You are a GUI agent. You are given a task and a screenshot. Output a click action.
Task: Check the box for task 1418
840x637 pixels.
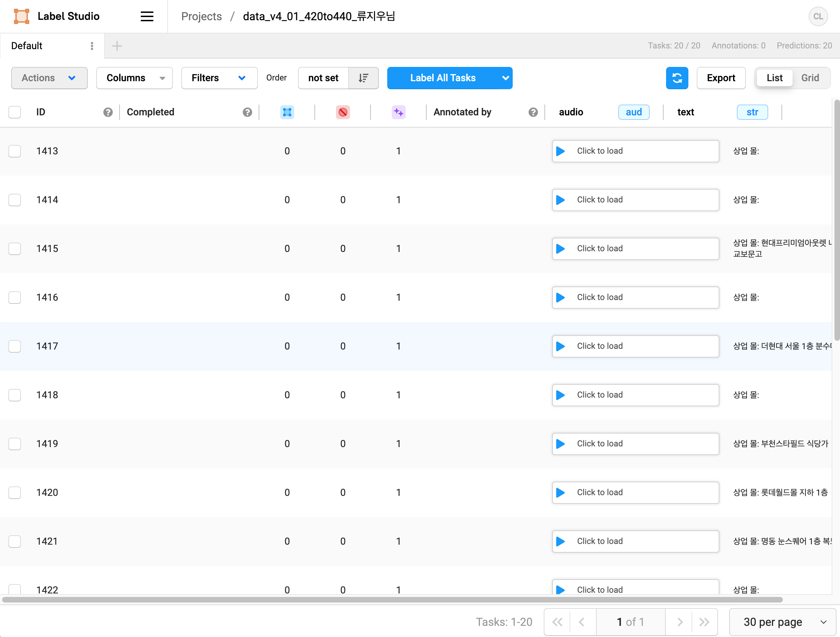tap(15, 395)
